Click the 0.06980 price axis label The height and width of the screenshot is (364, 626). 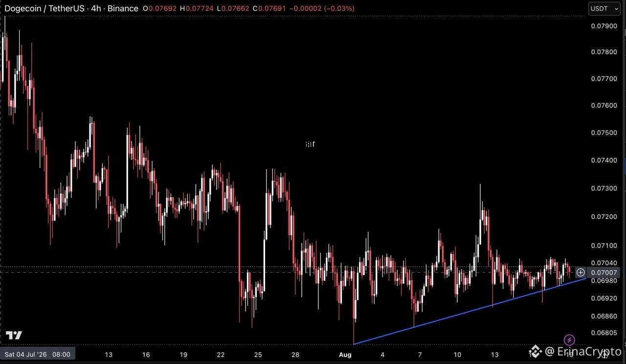[604, 280]
